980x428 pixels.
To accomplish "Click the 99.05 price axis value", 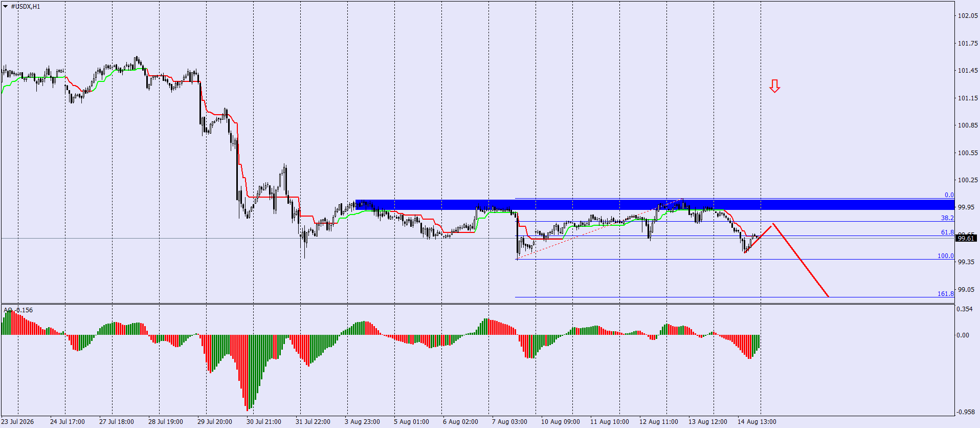I will [x=966, y=290].
